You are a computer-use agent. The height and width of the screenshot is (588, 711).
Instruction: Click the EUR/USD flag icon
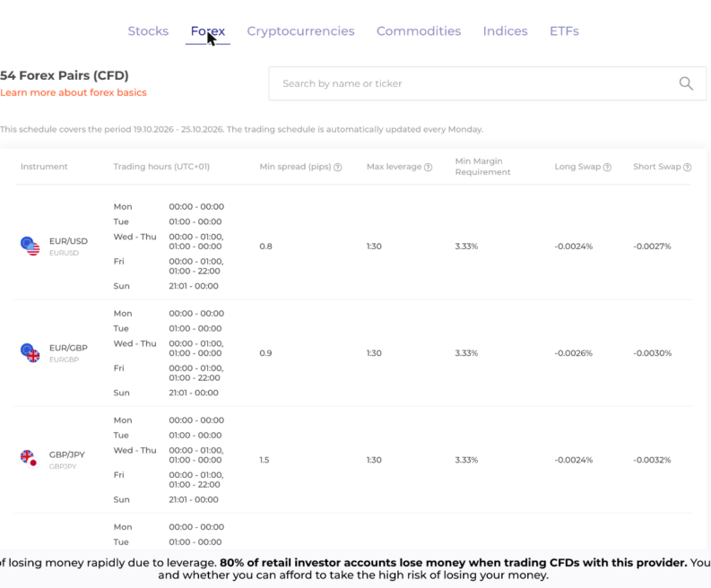point(30,246)
